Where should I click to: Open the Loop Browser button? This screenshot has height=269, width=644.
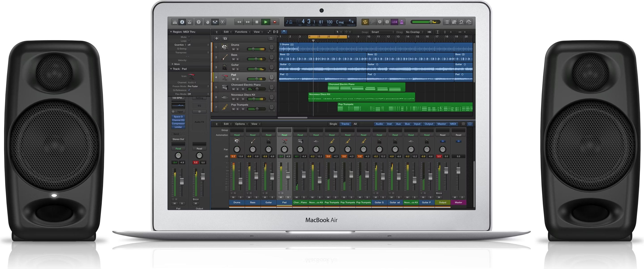pyautogui.click(x=462, y=22)
